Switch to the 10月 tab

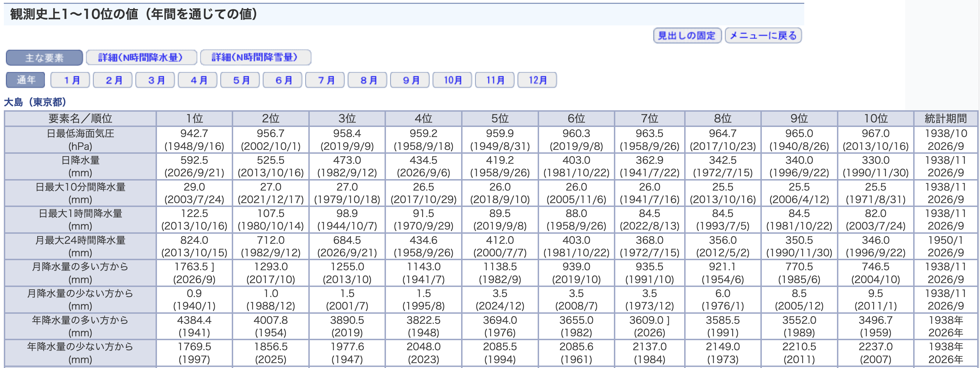[452, 80]
